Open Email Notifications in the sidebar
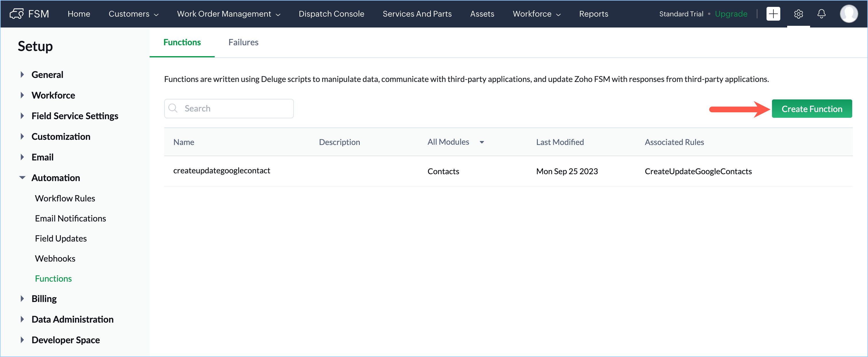This screenshot has height=357, width=868. 71,218
